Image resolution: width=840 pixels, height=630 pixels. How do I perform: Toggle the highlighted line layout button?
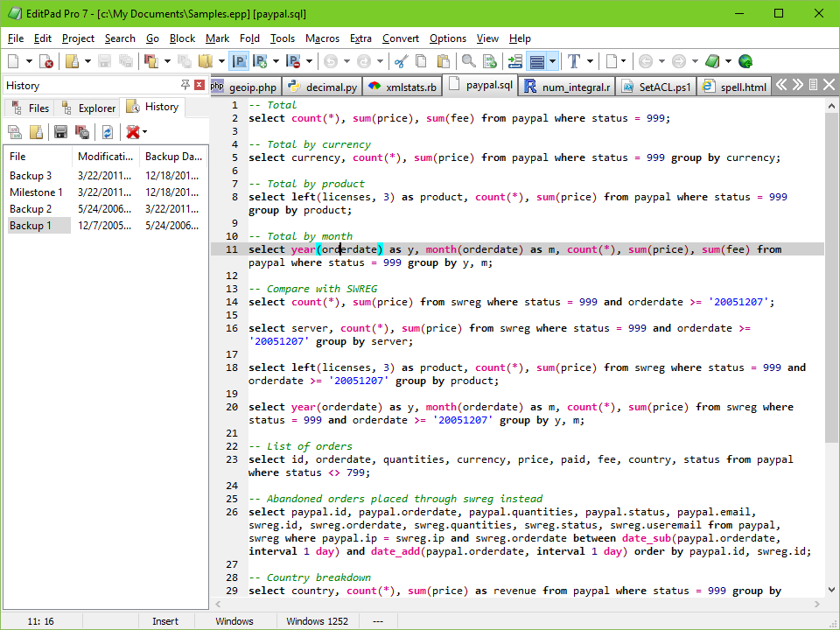point(536,61)
